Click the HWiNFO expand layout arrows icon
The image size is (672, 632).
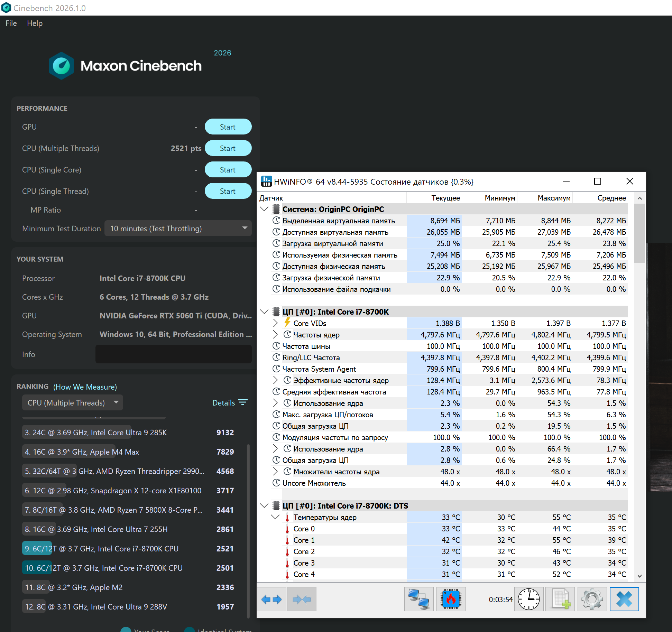271,599
